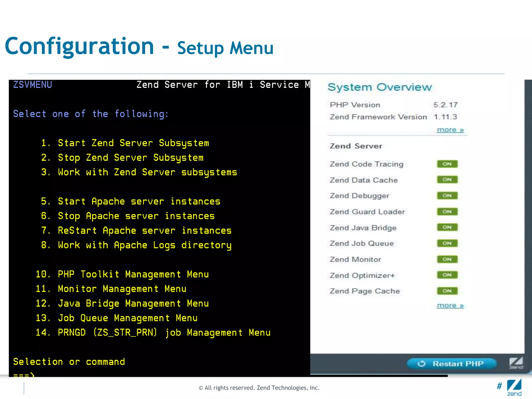Click the Zend Server for IBM i Service title
This screenshot has width=532, height=399.
[x=223, y=85]
